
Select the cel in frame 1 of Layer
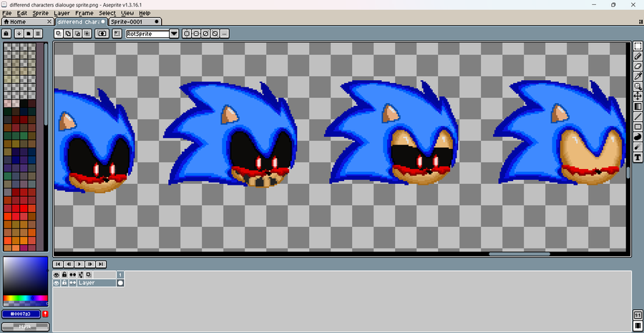point(120,283)
